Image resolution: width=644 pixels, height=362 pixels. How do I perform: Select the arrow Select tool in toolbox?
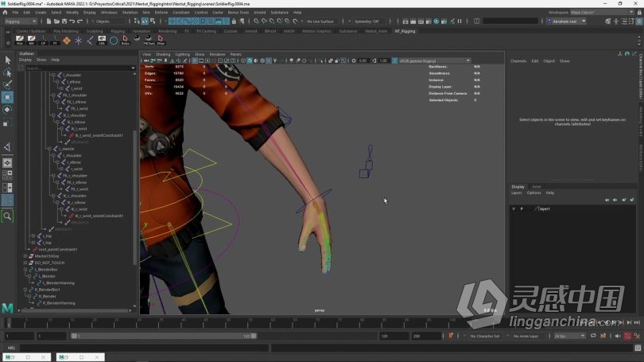(7, 60)
